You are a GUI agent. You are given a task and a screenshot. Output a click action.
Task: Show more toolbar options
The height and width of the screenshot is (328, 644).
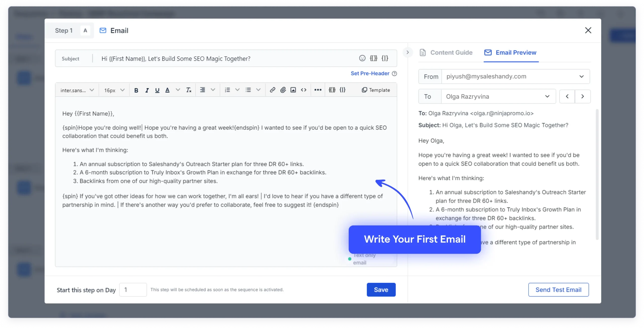pos(318,90)
